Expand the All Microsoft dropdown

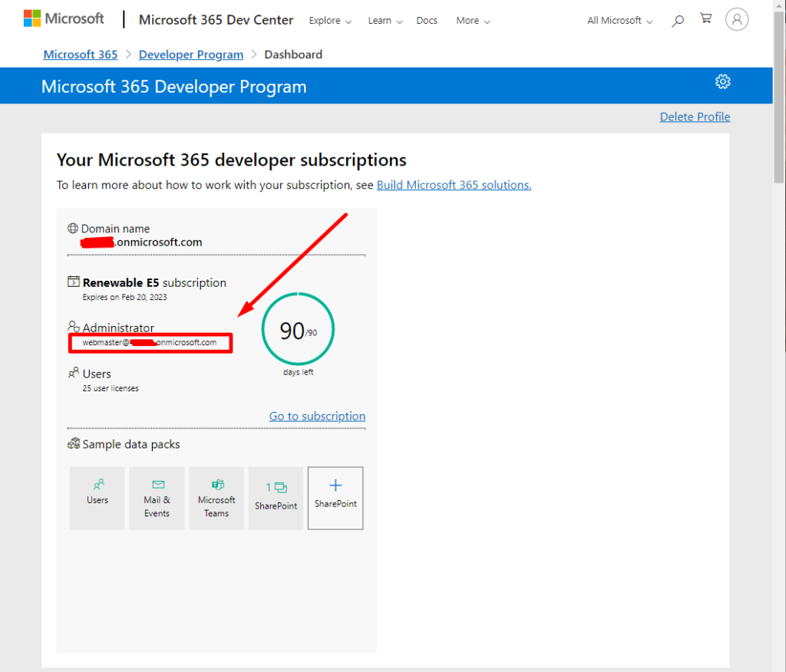pyautogui.click(x=619, y=21)
